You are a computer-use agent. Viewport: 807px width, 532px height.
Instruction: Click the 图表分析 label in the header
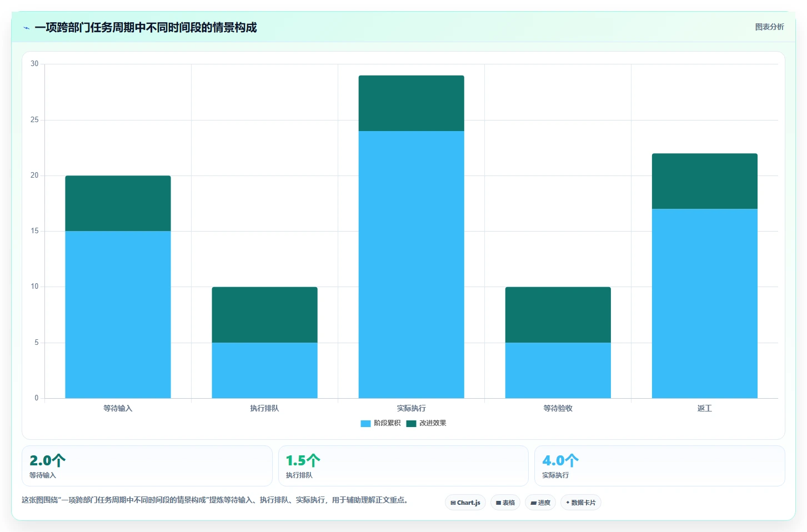click(x=769, y=27)
